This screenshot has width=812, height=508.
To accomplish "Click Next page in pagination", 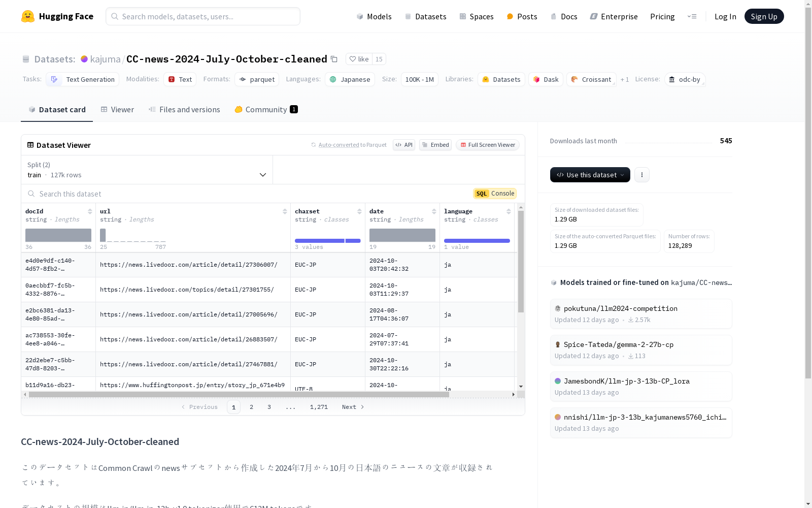I will (x=353, y=407).
